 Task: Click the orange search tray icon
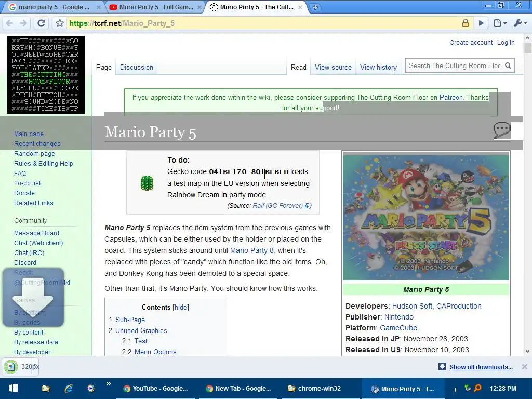[x=478, y=388]
